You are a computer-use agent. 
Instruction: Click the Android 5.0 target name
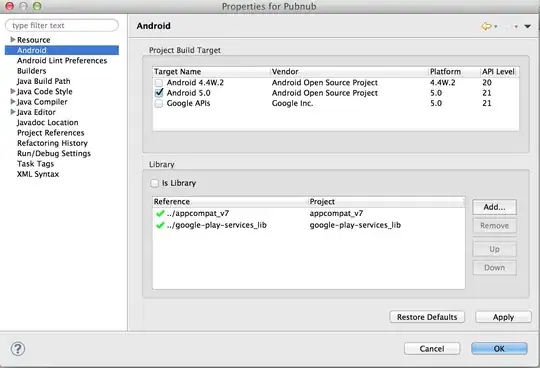click(x=188, y=93)
